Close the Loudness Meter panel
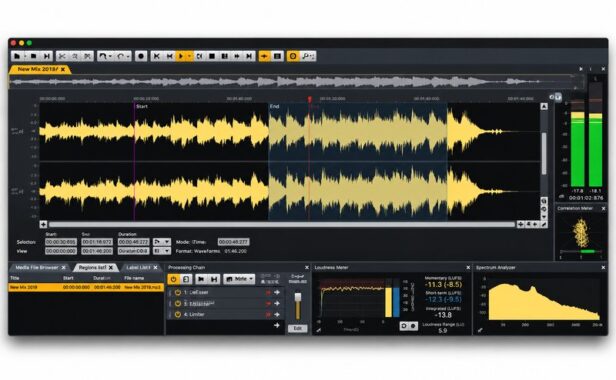This screenshot has height=380, width=616. 468,268
